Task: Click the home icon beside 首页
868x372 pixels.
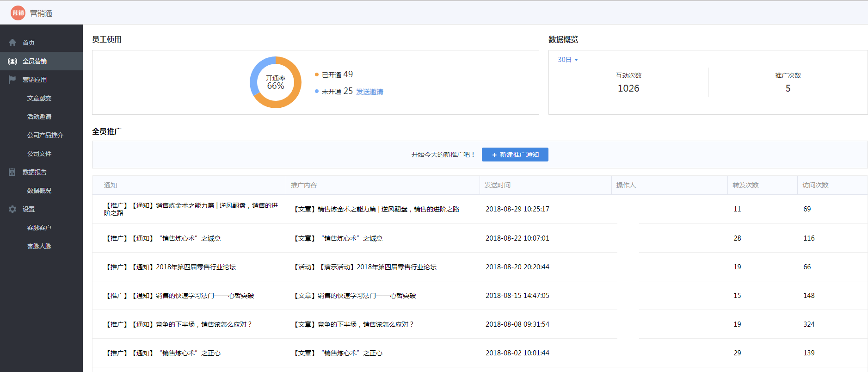Action: 12,43
